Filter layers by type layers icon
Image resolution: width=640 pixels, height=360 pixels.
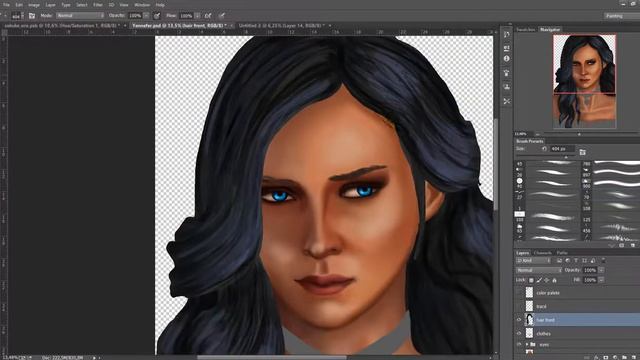point(576,260)
